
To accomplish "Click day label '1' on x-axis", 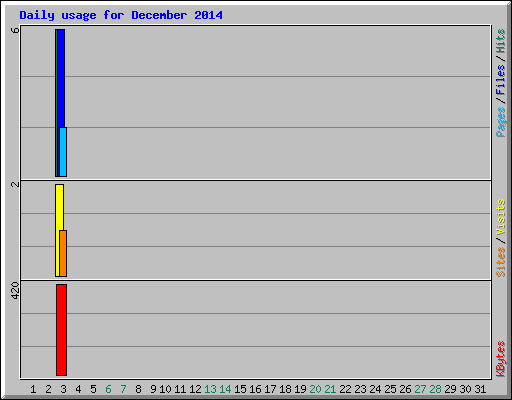I will (x=33, y=389).
